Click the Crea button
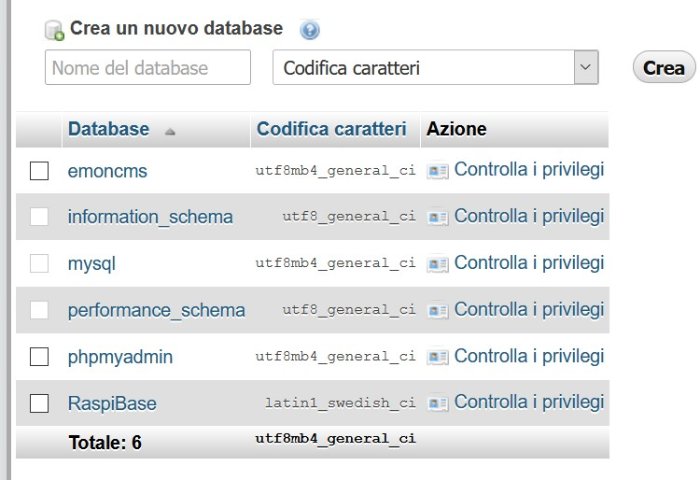 tap(664, 67)
